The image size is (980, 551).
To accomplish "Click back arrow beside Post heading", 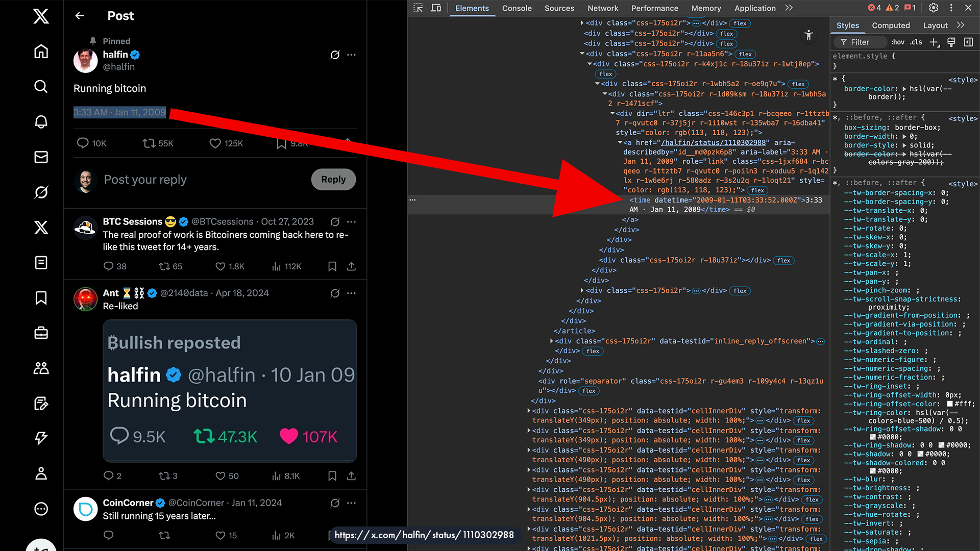I will [x=80, y=16].
